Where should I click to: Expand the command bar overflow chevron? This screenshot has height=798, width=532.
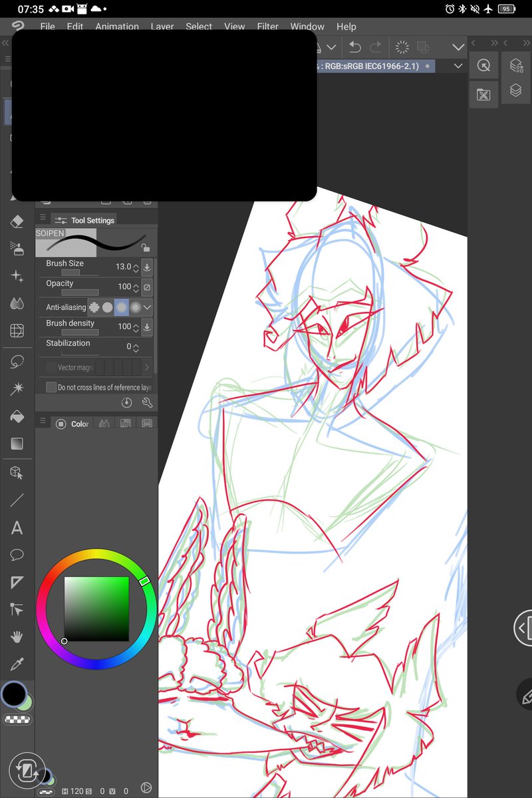click(458, 47)
